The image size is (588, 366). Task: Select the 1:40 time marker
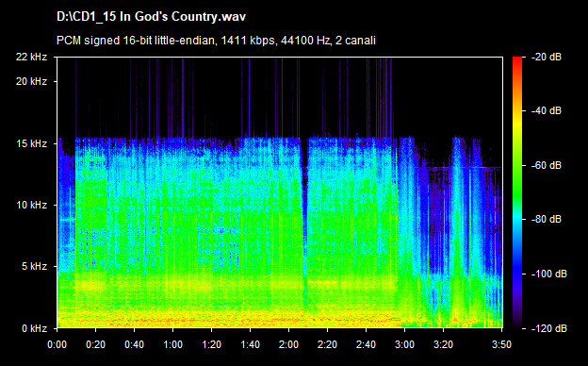pyautogui.click(x=250, y=344)
